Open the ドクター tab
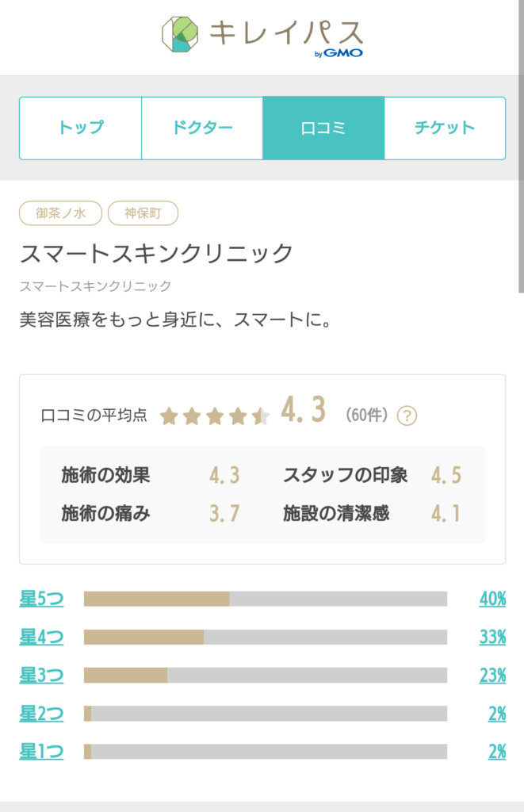Screen dimensions: 524x812 click(x=202, y=128)
